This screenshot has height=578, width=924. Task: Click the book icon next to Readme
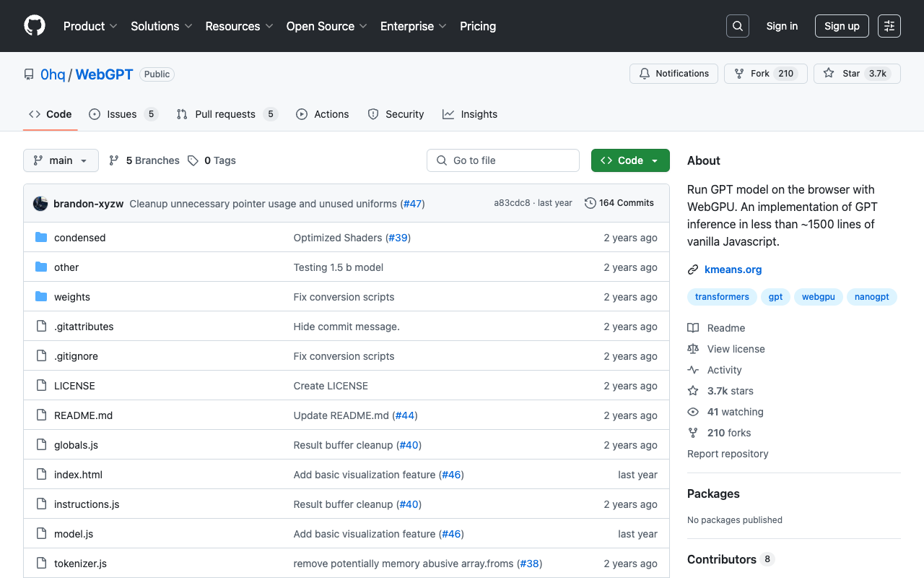[x=693, y=328]
